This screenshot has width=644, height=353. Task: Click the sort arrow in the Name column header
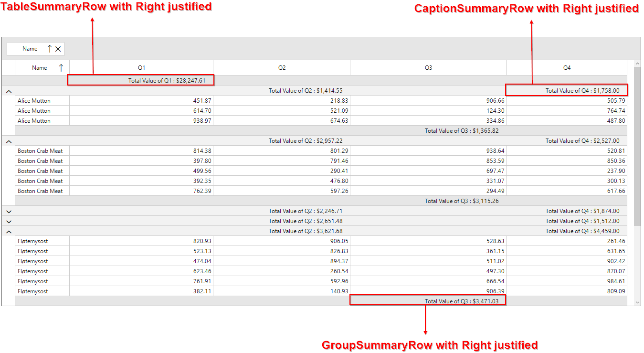61,68
